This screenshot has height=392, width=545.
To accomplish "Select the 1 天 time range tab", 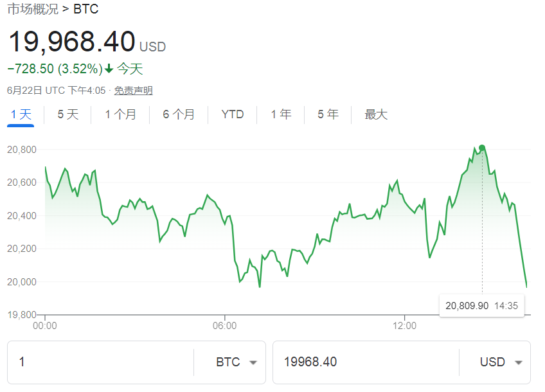I will coord(21,115).
